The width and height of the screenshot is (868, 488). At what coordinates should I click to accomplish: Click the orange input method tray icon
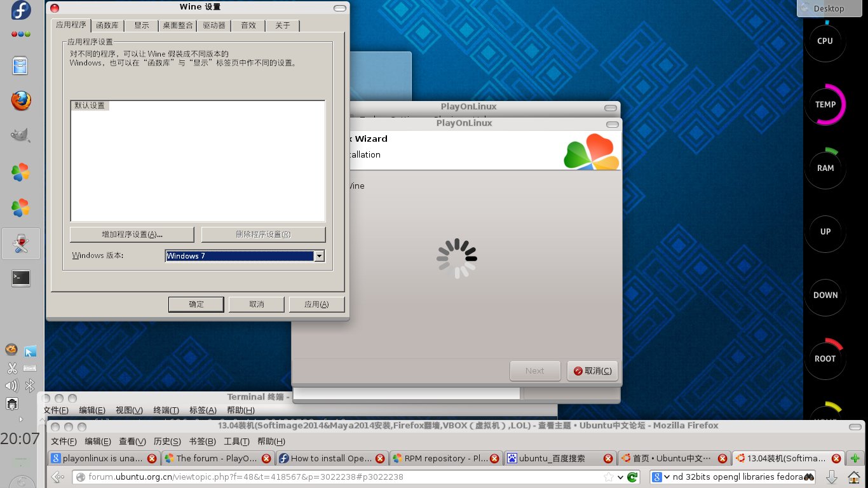click(11, 349)
